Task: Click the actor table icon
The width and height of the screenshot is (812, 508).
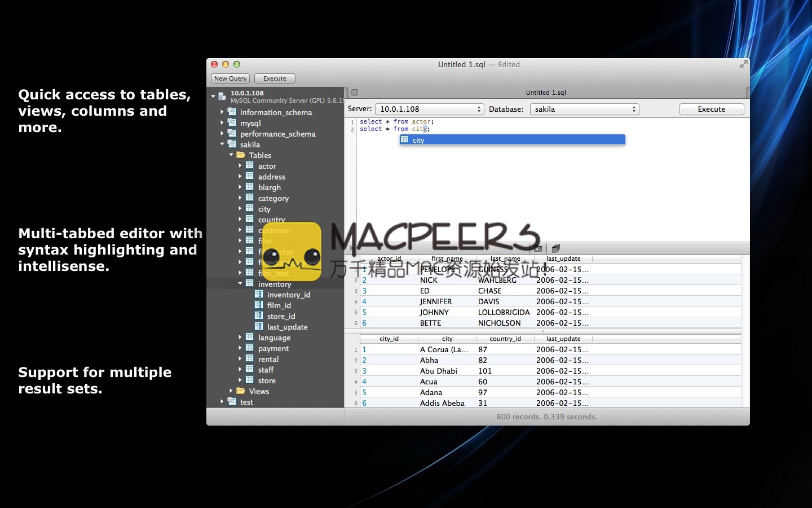Action: (250, 166)
